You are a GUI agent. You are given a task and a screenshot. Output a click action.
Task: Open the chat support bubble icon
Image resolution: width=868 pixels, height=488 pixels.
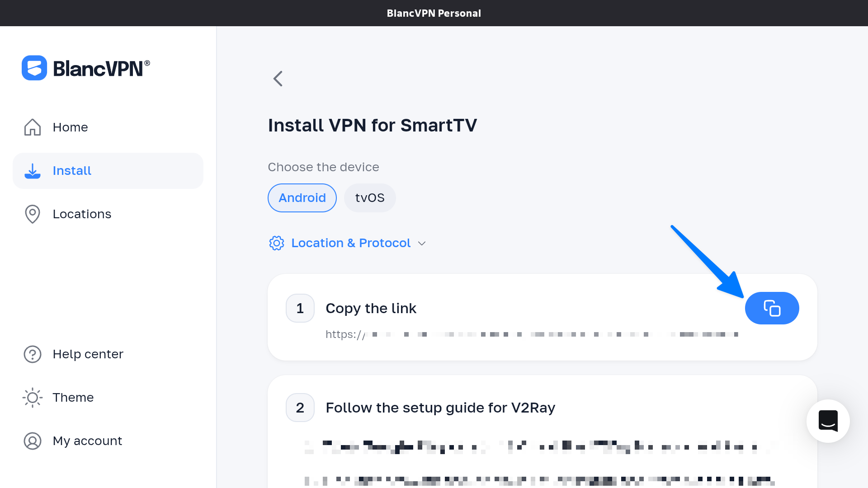tap(828, 421)
